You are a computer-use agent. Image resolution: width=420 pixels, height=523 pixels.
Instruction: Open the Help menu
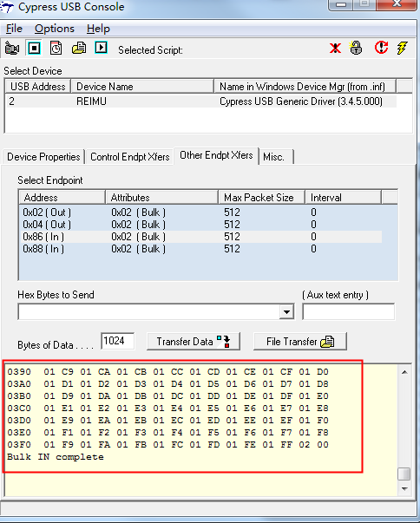tap(98, 29)
